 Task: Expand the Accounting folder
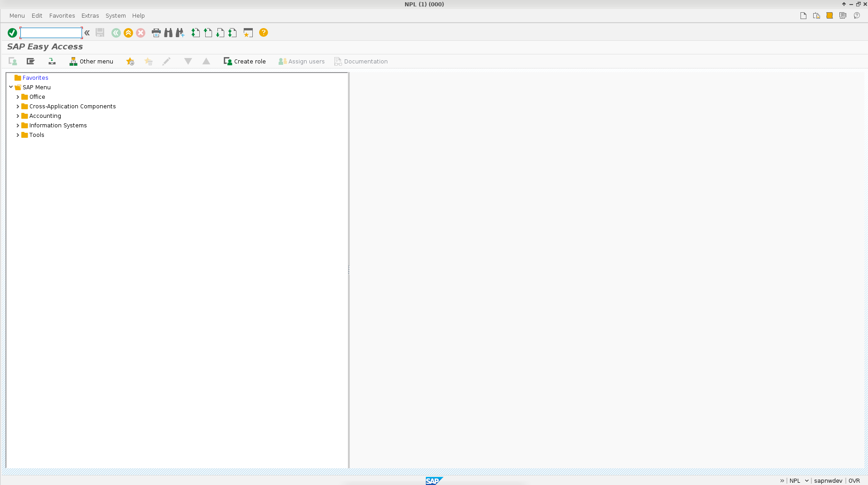[x=18, y=116]
